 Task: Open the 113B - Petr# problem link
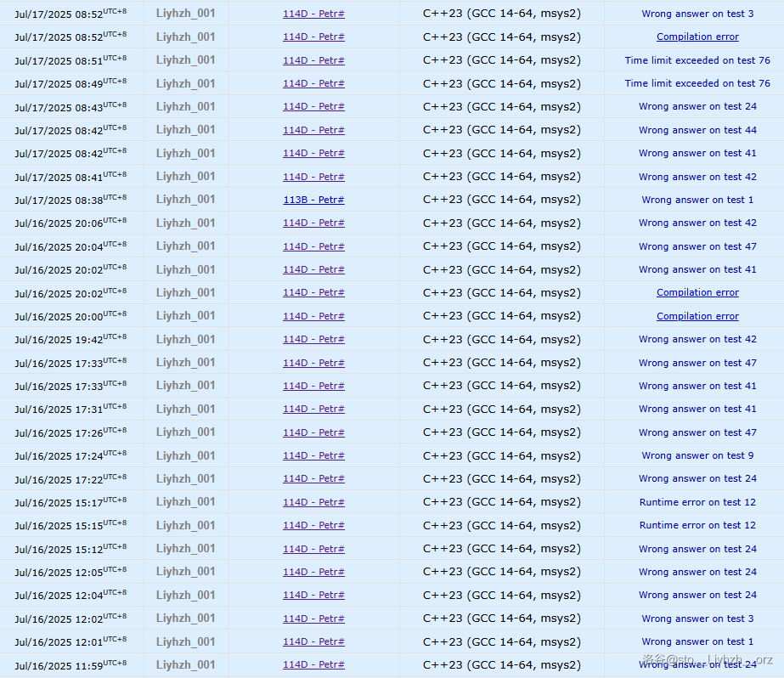pos(313,200)
